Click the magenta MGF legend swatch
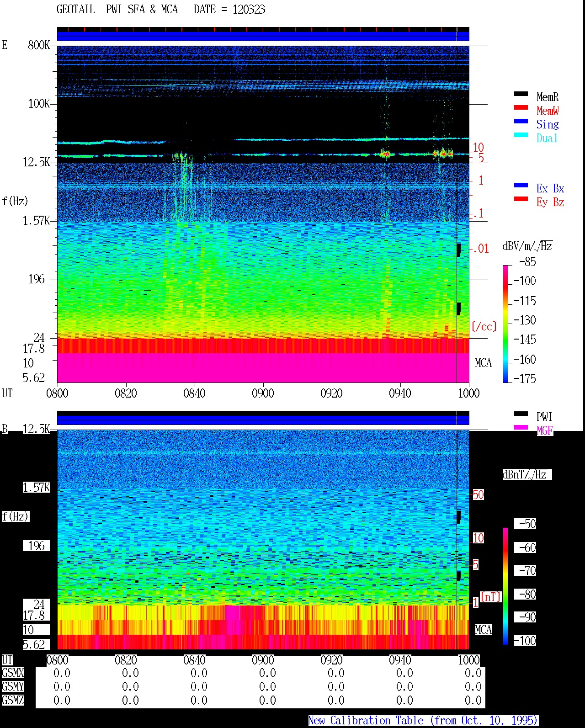The height and width of the screenshot is (728, 585). tap(521, 427)
